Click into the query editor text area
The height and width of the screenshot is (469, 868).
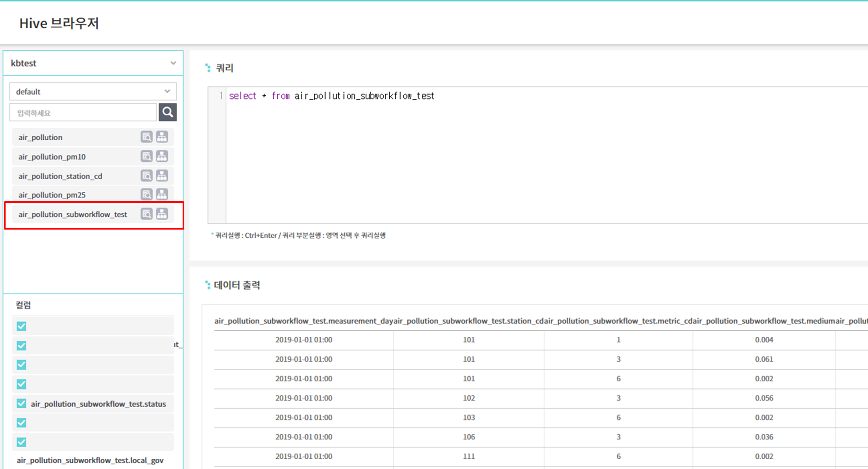click(x=547, y=155)
